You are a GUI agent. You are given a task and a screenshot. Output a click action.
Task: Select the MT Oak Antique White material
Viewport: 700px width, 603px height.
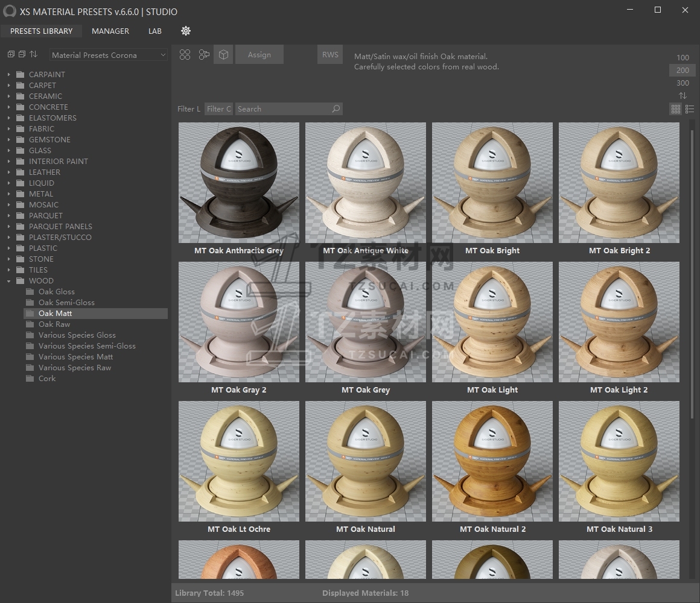366,183
